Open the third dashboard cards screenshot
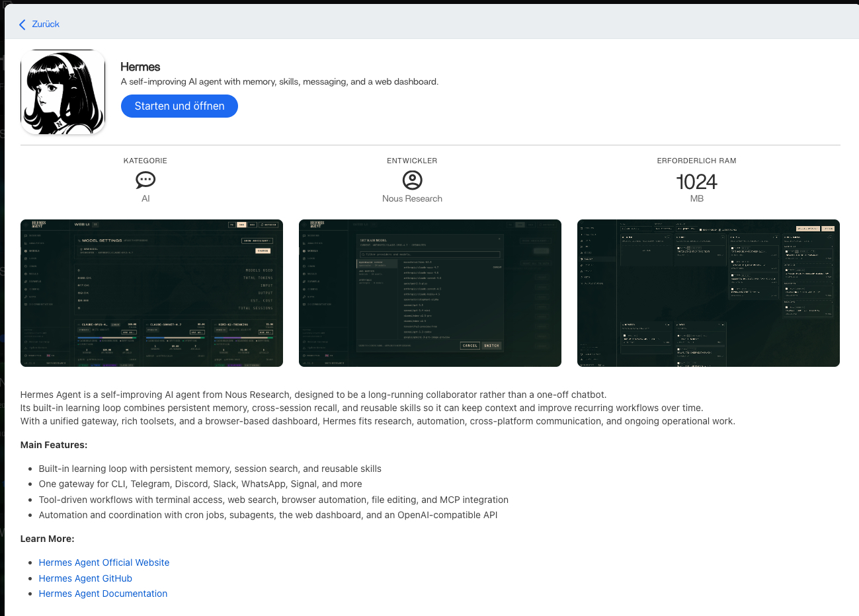 708,293
